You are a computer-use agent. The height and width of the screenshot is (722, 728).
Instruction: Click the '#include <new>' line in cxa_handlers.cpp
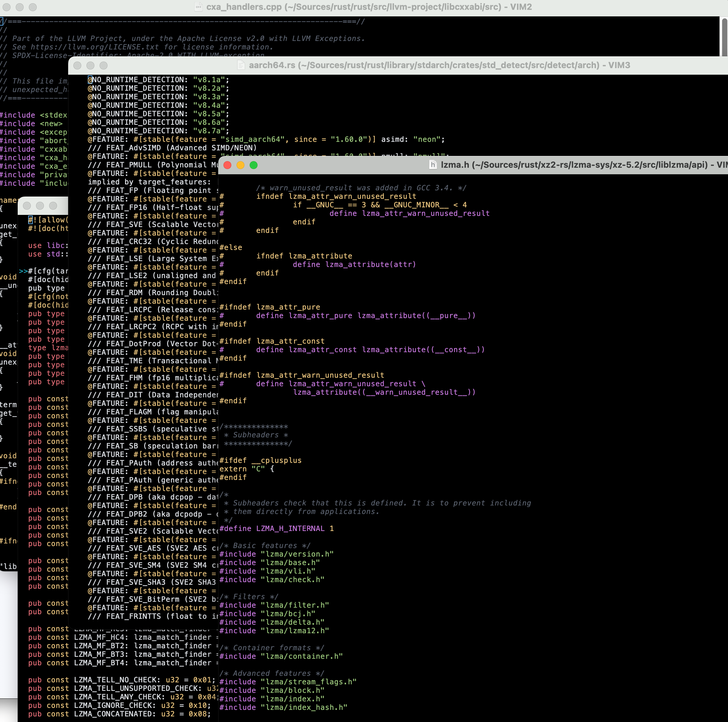31,123
